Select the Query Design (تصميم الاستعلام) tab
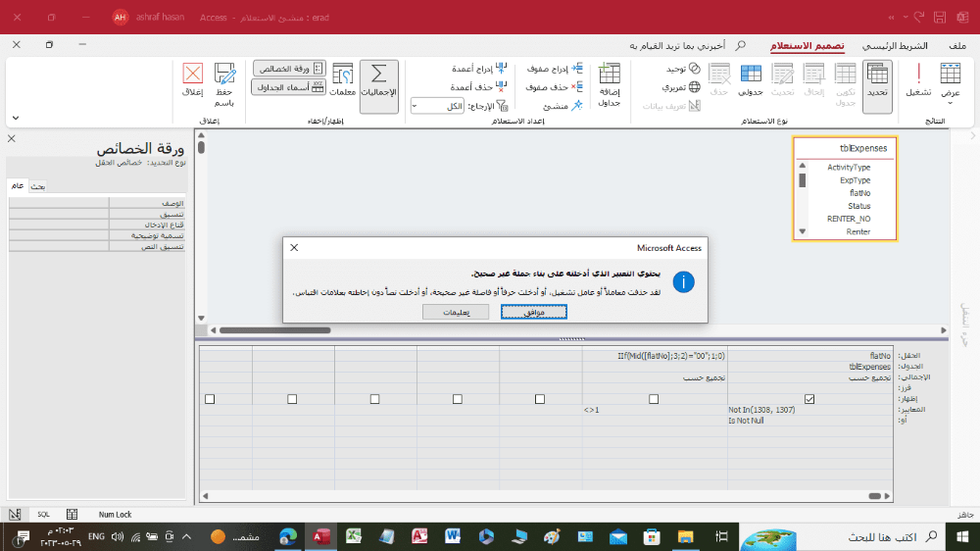The width and height of the screenshot is (980, 551). (807, 46)
